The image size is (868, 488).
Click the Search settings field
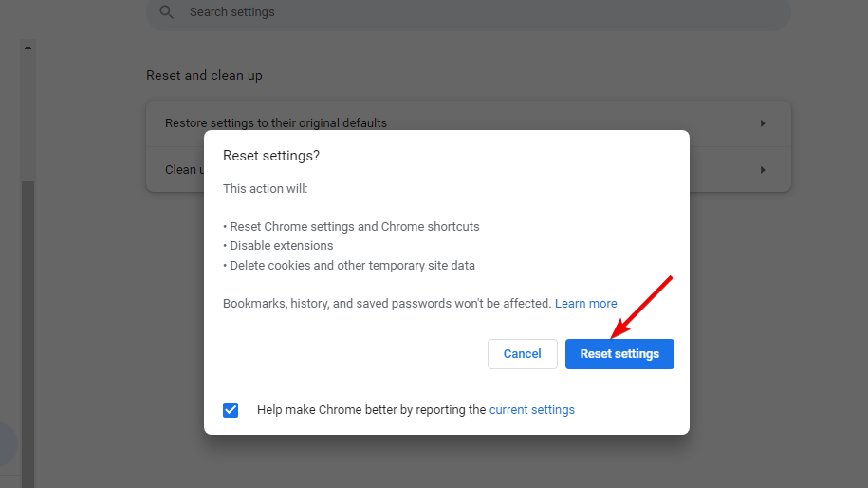469,12
